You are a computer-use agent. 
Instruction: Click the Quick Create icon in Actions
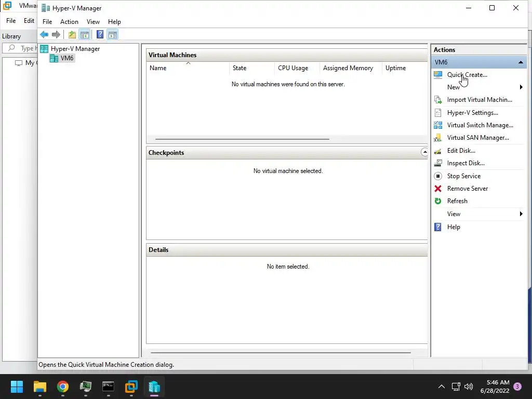coord(438,75)
